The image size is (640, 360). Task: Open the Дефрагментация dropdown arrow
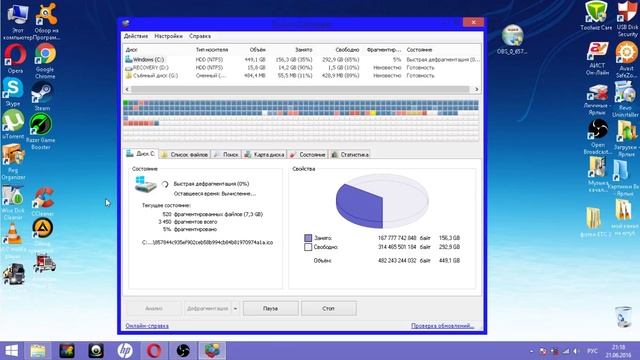[x=236, y=309]
